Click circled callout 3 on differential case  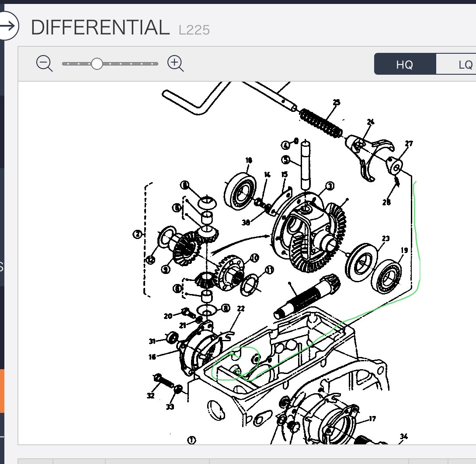click(x=330, y=186)
